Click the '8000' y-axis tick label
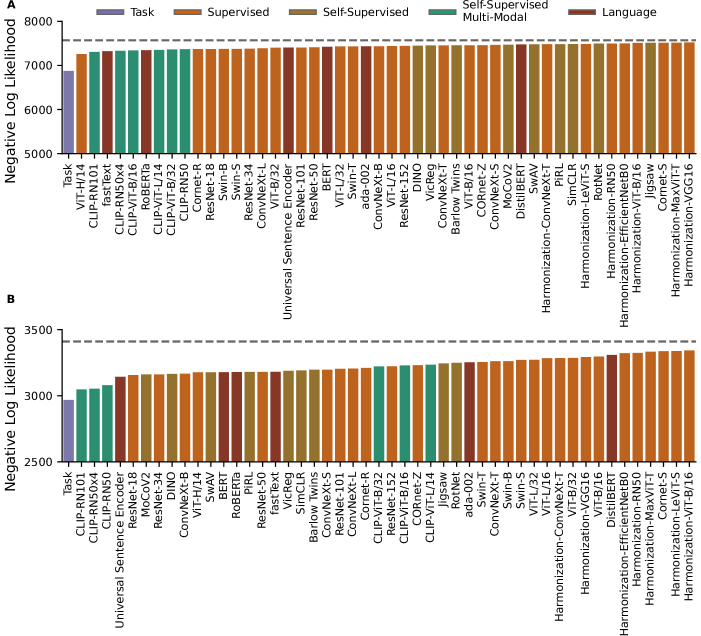This screenshot has height=636, width=701. 38,21
